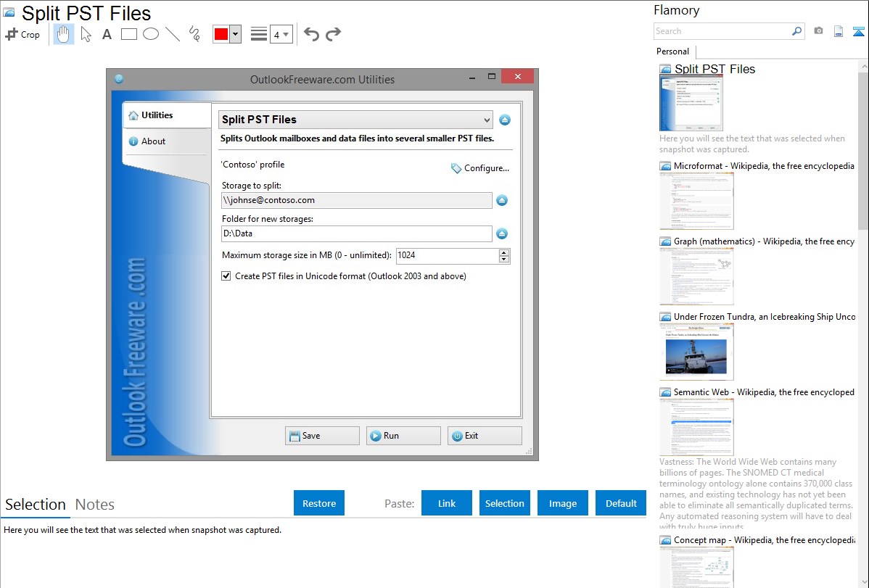Screen dimensions: 869x588
Task: Expand the Split PST Files utility dropdown
Action: pos(356,120)
